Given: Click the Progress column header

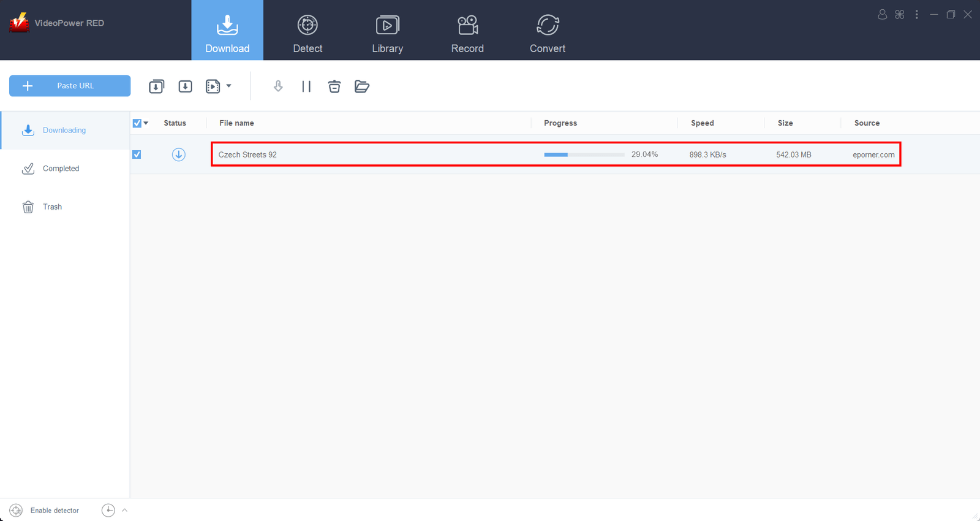Looking at the screenshot, I should point(560,123).
